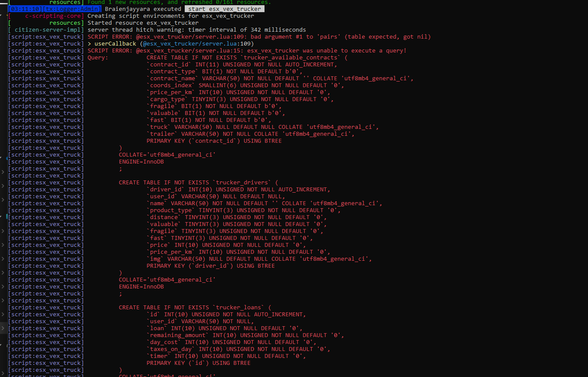Click the `img` VARCHAR(50) column line
This screenshot has height=377, width=588.
[259, 259]
